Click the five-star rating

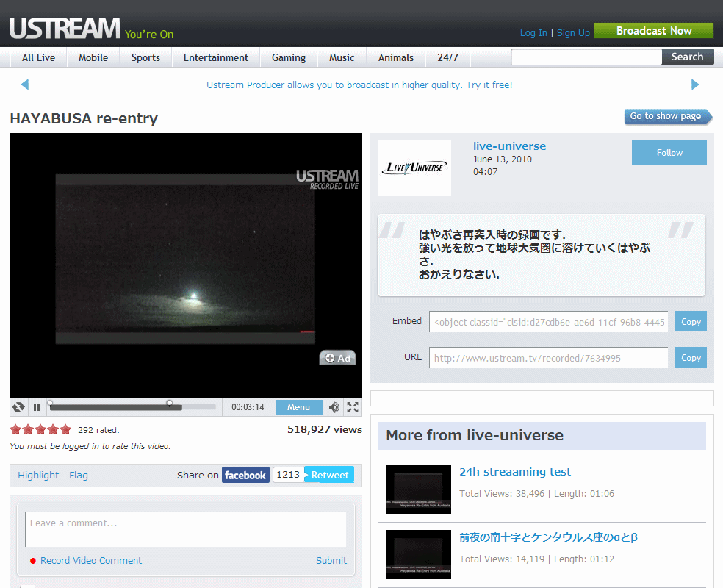[40, 430]
